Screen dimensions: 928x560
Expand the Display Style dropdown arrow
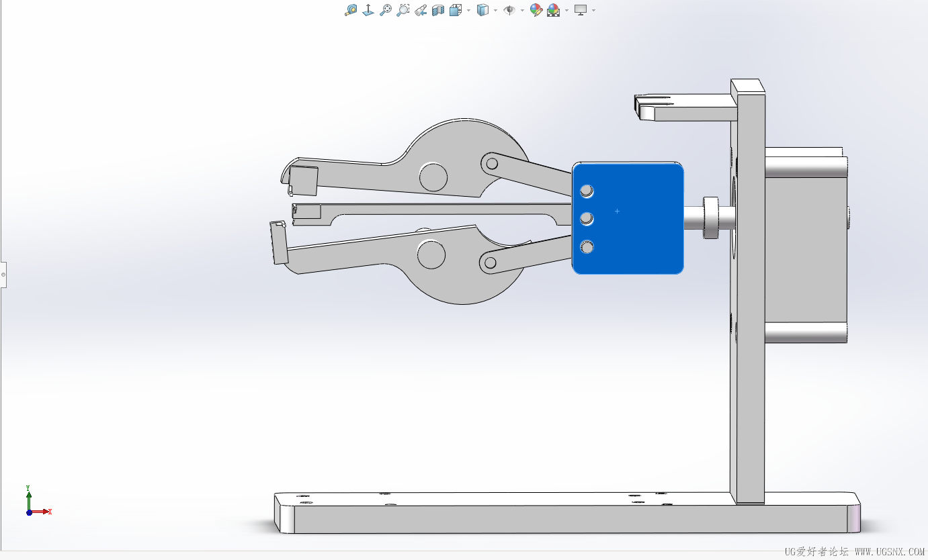point(495,11)
